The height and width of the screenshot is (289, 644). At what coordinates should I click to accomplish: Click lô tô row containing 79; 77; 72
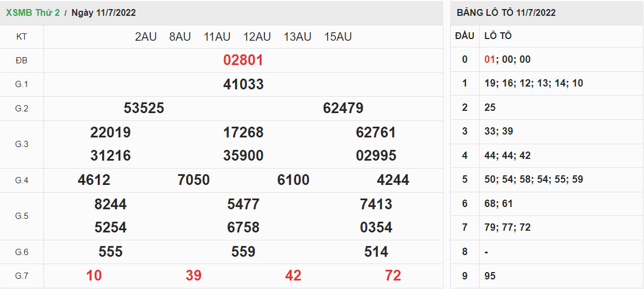pos(507,227)
